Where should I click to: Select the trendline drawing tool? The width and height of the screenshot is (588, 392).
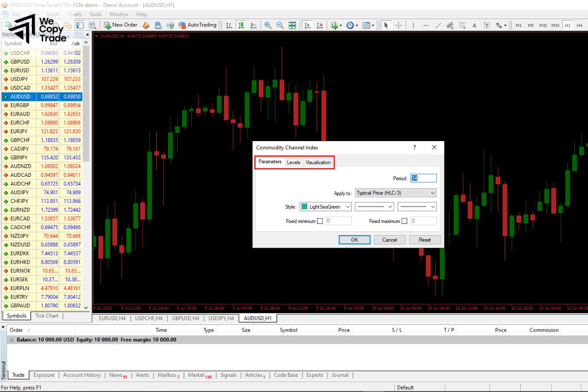coord(438,24)
